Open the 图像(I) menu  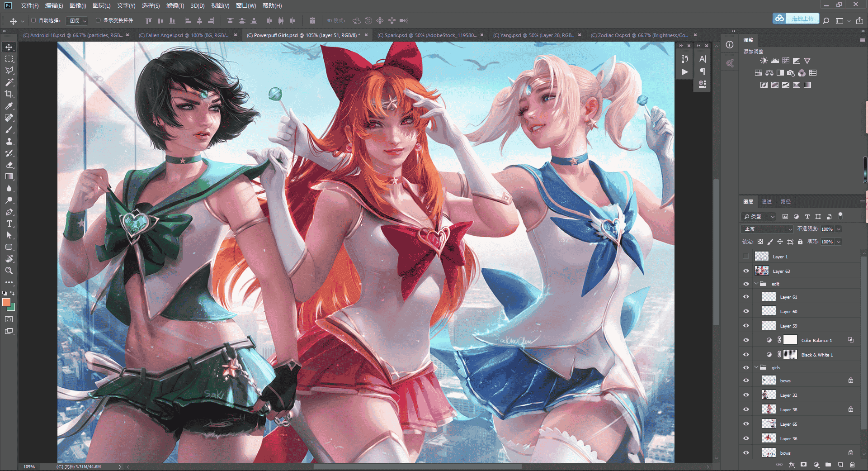[78, 5]
